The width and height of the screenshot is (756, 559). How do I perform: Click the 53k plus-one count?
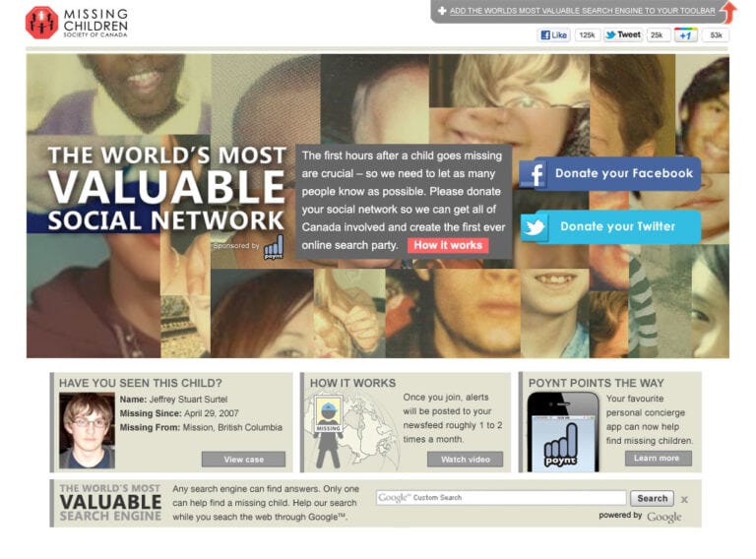[716, 35]
